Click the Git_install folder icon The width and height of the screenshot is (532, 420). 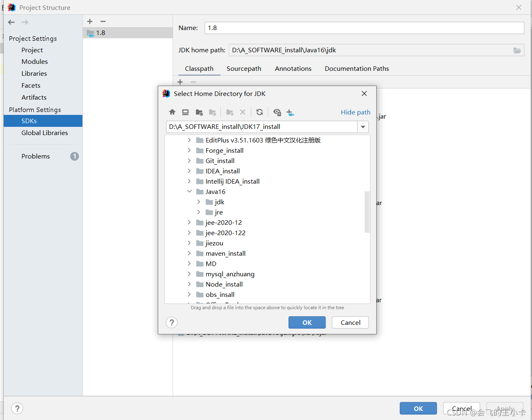click(200, 161)
